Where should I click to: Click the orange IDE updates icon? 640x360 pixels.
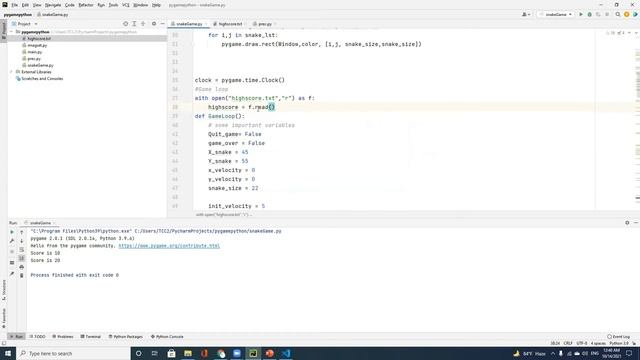[627, 14]
